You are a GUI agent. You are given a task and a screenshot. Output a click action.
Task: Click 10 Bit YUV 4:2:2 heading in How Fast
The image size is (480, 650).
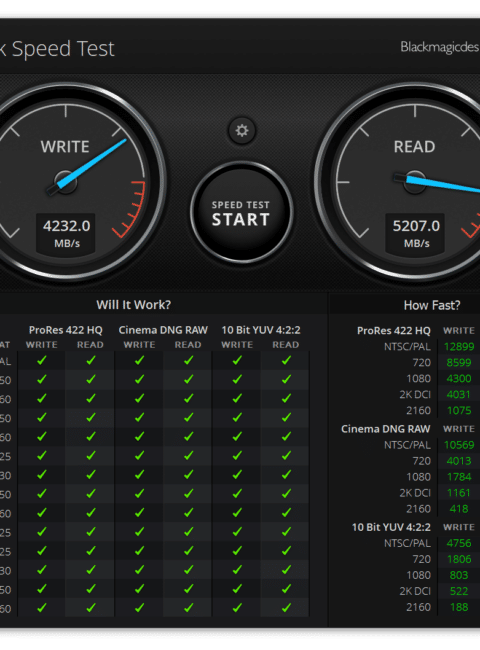coord(391,527)
